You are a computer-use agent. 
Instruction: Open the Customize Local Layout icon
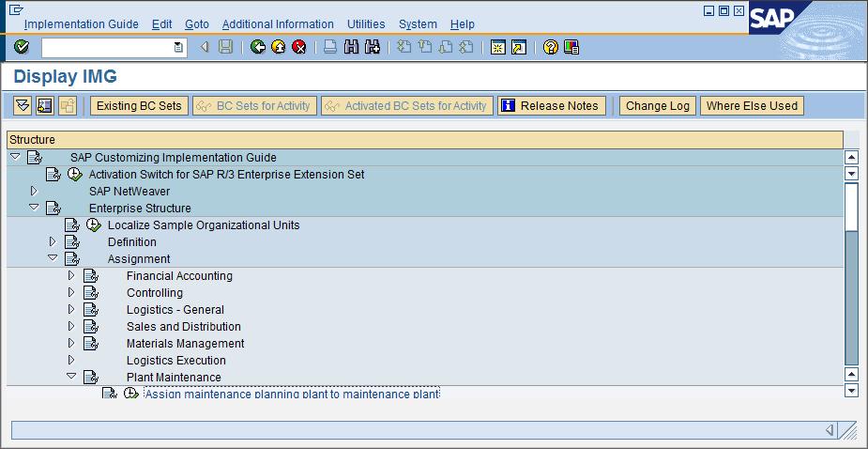571,47
